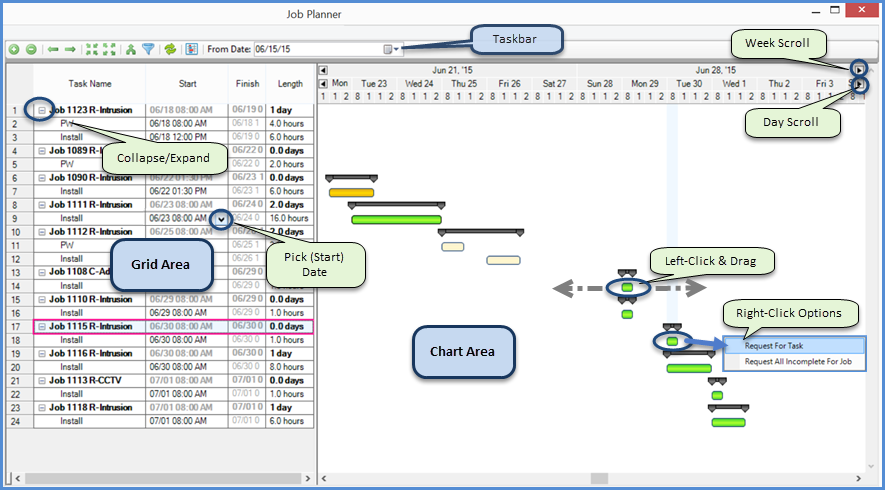Click the Task Name column header

(x=90, y=84)
